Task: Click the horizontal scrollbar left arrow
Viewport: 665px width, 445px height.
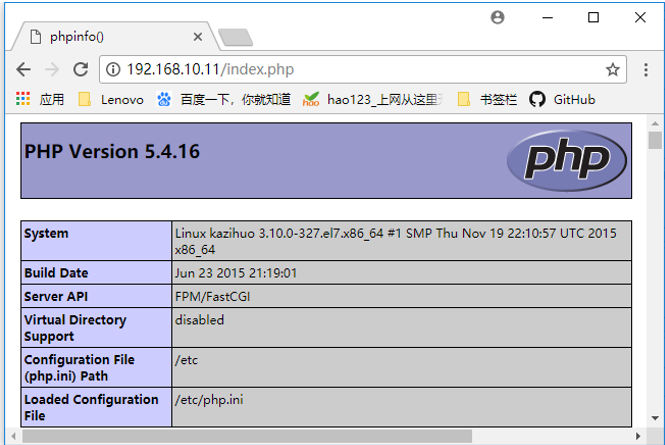Action: pyautogui.click(x=14, y=436)
